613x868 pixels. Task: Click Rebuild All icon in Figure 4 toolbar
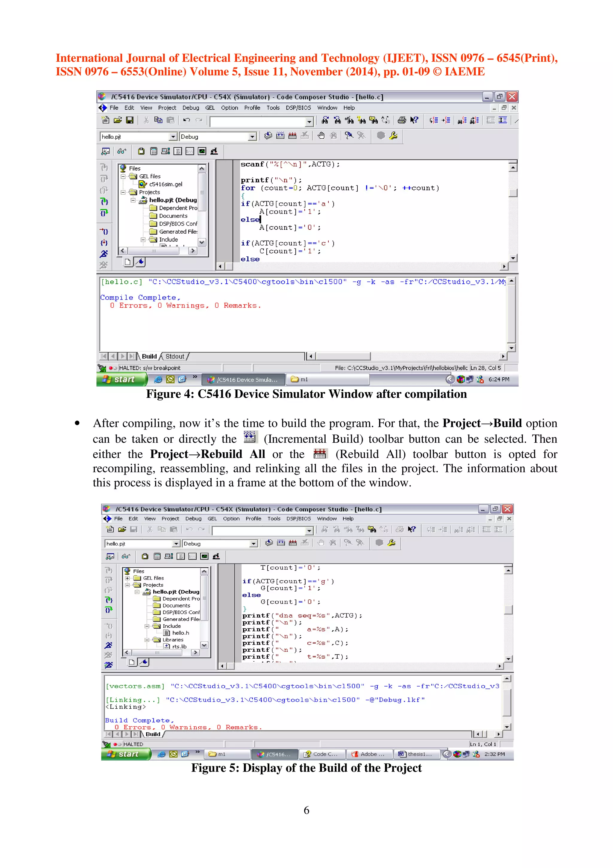292,136
